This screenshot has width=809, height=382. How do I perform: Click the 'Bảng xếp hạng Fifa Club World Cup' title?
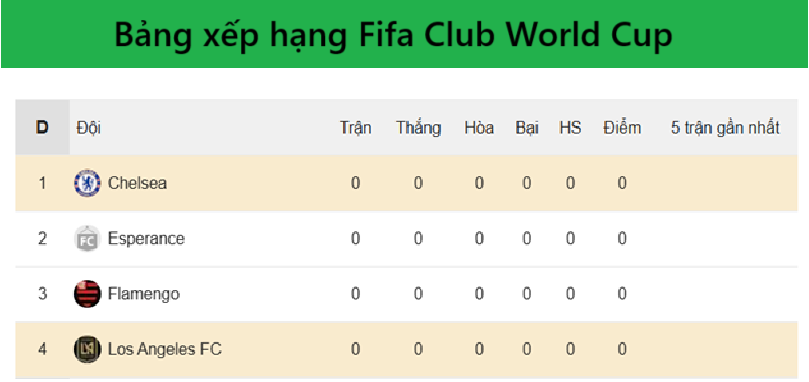pyautogui.click(x=393, y=35)
